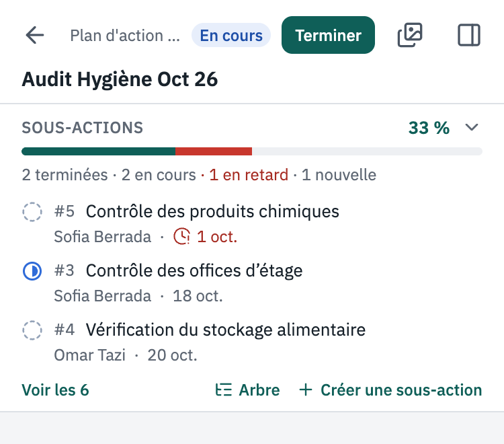
Task: Click Créer une sous-action
Action: [390, 390]
